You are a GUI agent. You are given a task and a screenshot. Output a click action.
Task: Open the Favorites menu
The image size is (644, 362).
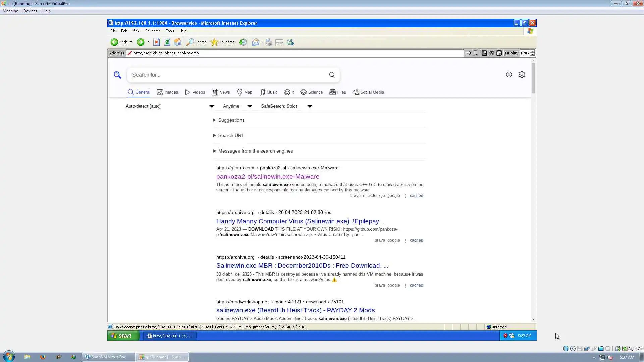click(x=153, y=31)
